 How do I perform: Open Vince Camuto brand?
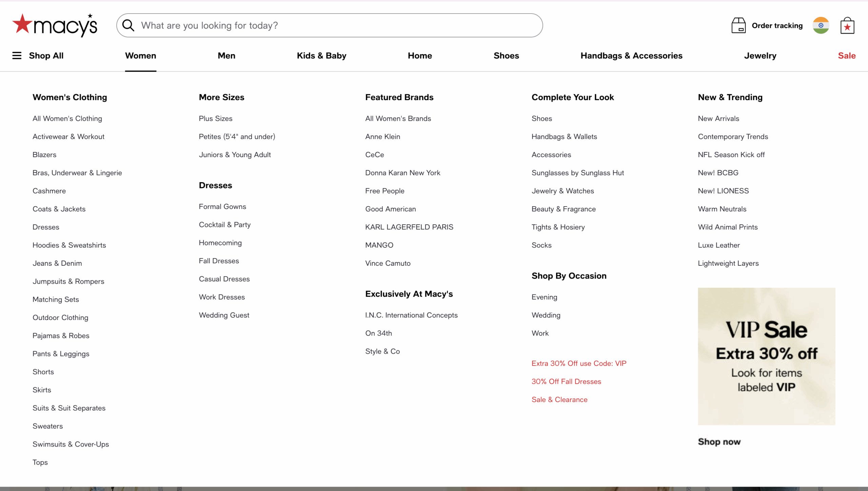[x=388, y=263]
